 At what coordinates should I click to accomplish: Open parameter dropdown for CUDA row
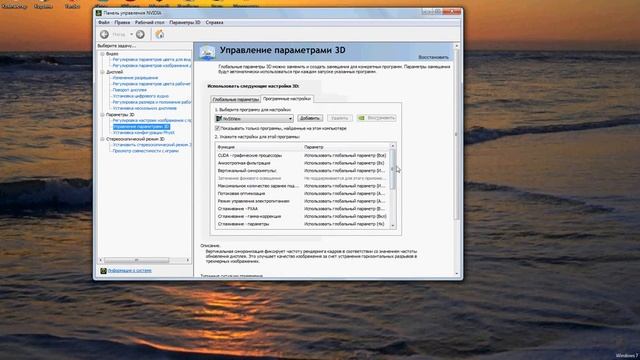[345, 156]
